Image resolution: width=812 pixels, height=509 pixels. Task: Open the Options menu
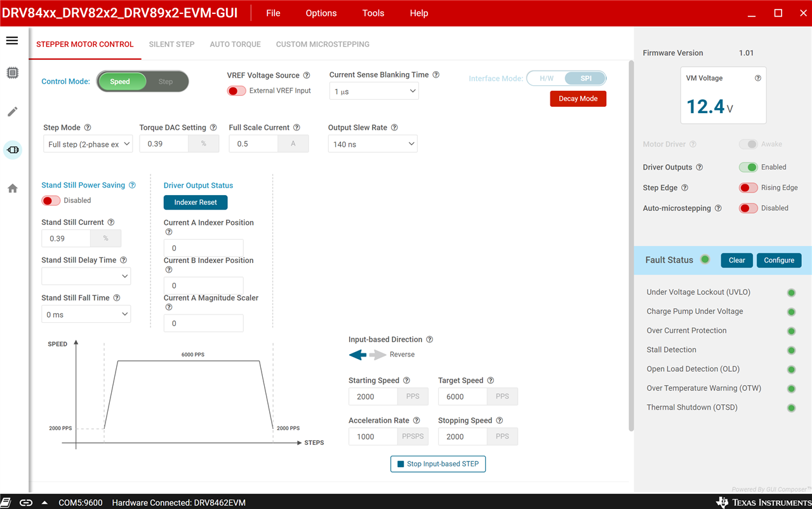321,13
